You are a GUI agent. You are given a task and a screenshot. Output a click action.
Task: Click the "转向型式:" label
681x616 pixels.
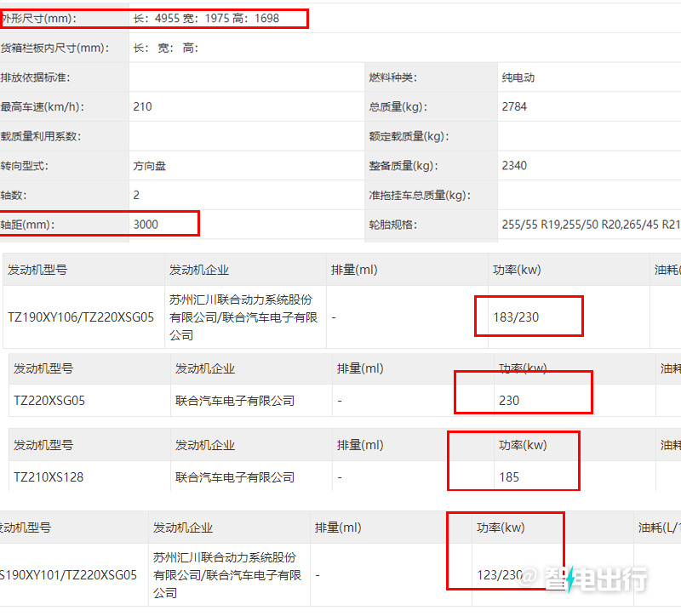(x=25, y=166)
